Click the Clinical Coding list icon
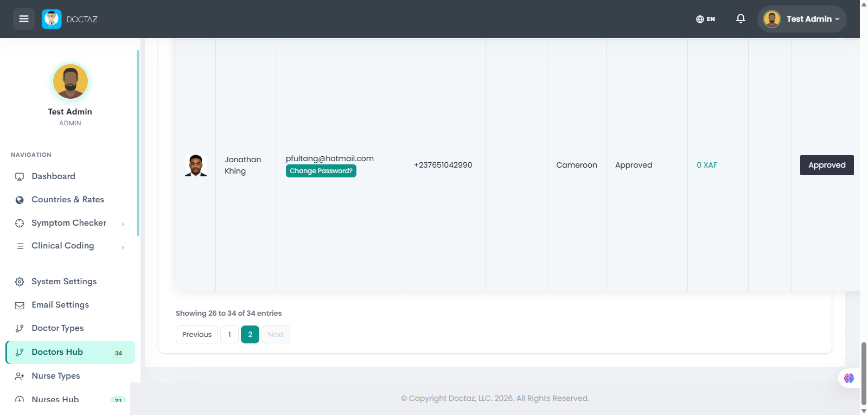The image size is (868, 415). (20, 246)
